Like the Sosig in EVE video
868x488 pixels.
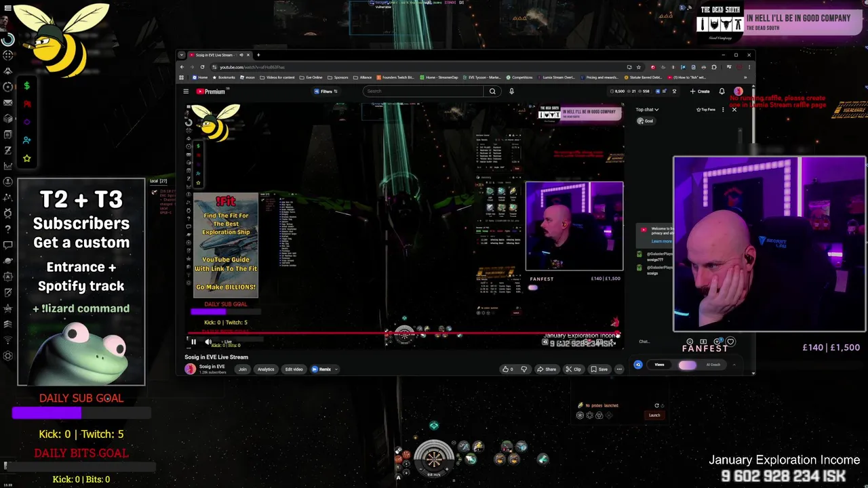(x=507, y=369)
